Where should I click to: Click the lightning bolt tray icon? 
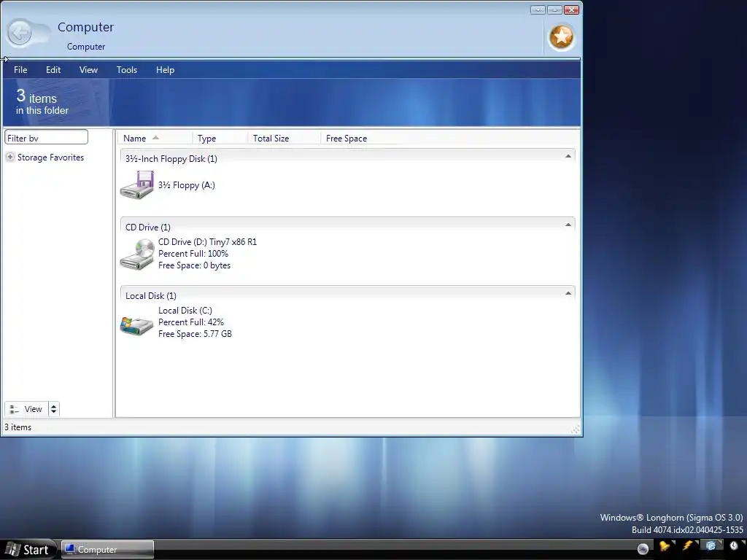(x=689, y=546)
